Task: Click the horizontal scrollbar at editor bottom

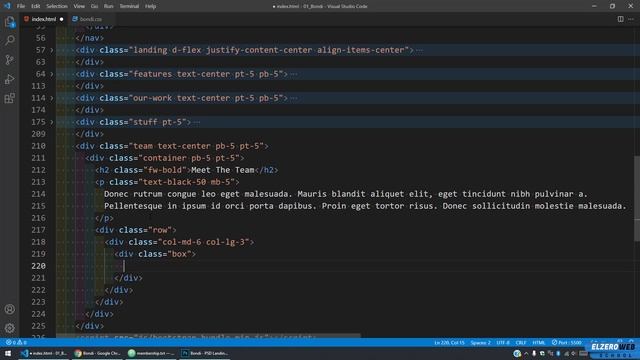Action: [208, 336]
